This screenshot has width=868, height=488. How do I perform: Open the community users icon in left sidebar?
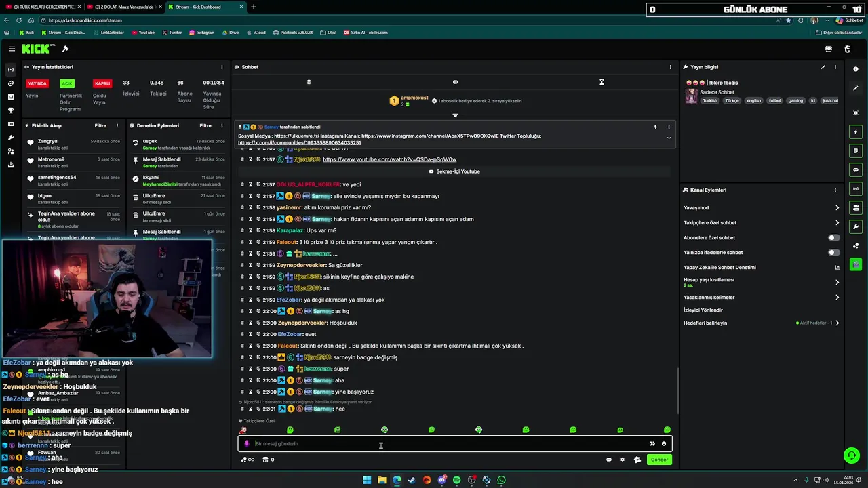(x=11, y=151)
